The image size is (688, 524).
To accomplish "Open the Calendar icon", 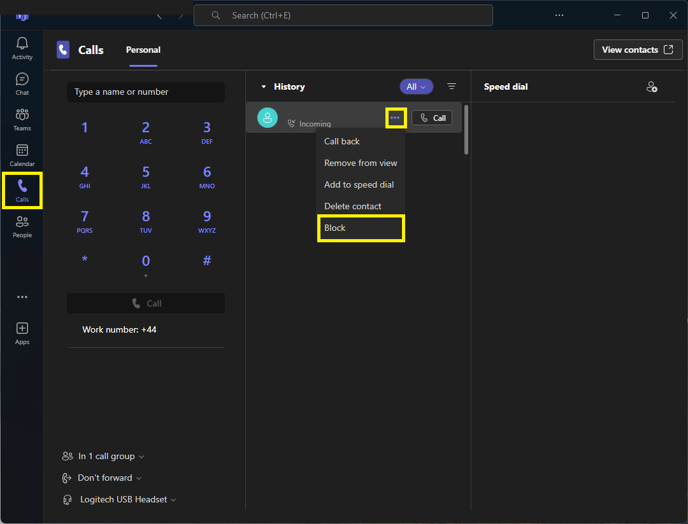I will coord(22,155).
